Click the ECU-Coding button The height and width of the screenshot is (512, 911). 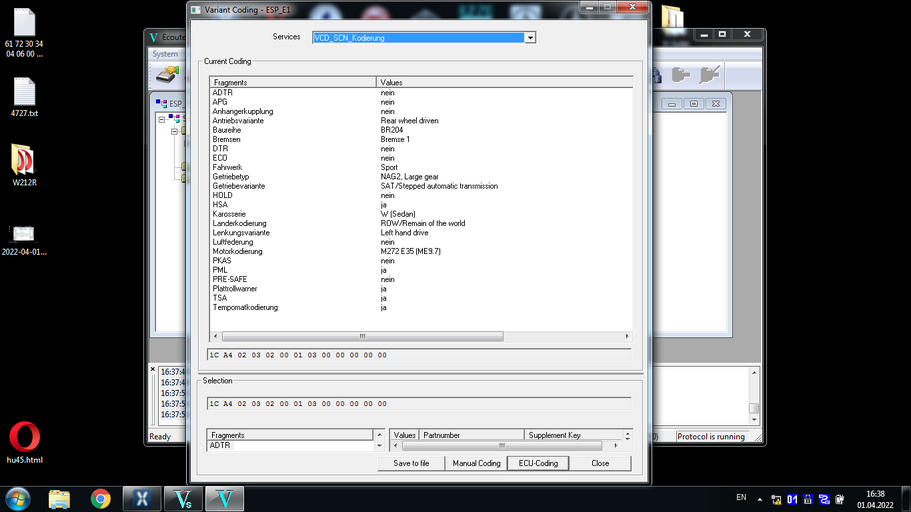click(538, 463)
